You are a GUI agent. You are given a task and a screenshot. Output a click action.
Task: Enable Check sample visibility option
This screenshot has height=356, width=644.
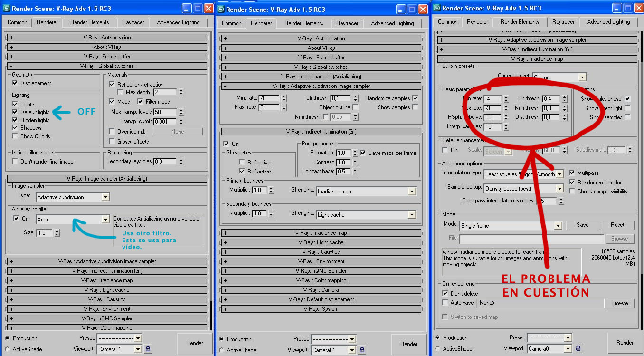(x=572, y=192)
